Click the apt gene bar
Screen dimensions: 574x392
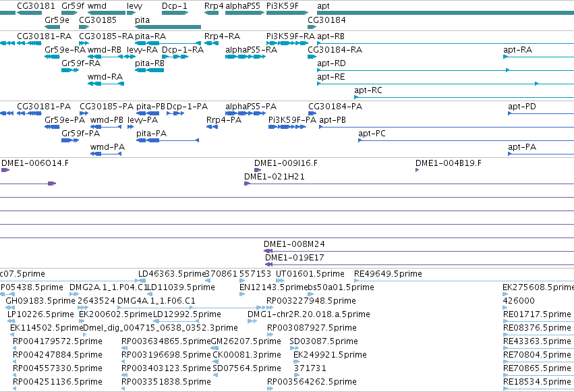(446, 13)
